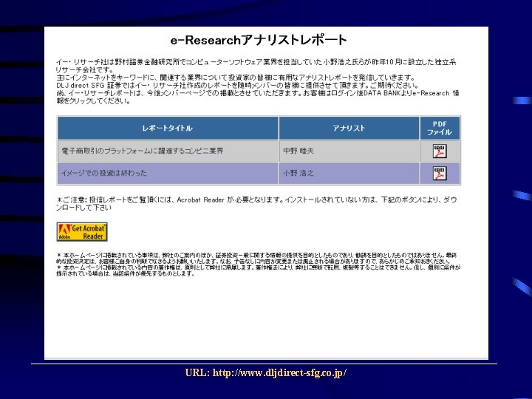Open PDF icon for 中野 睦夫 report

click(x=440, y=151)
